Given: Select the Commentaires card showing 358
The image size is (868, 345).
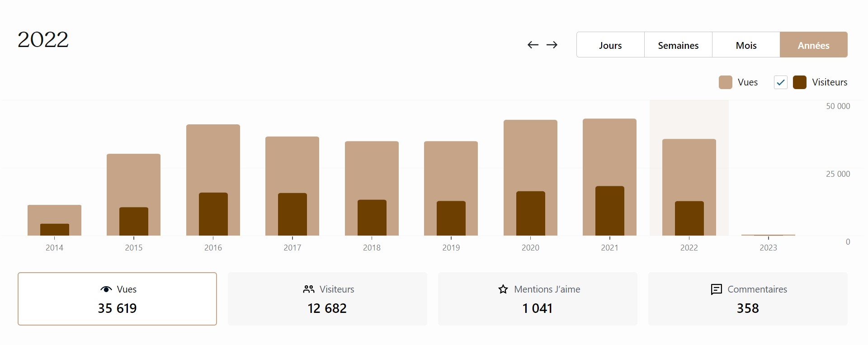Looking at the screenshot, I should coord(748,299).
